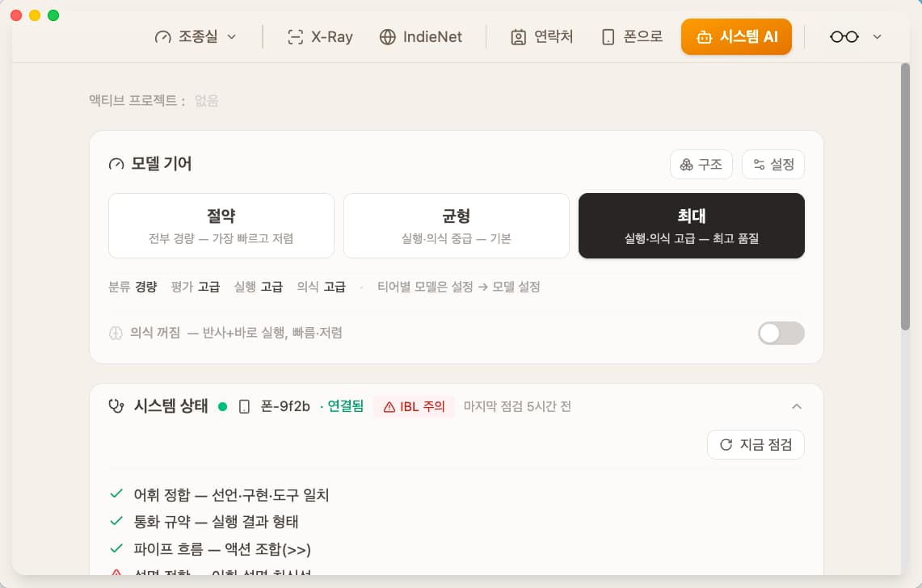The image size is (922, 588).
Task: Click the 파이프 흐름 check item
Action: 210,549
